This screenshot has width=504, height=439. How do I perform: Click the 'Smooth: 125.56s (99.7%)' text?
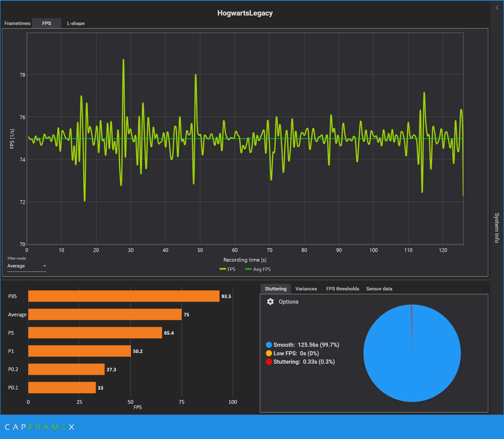click(x=306, y=345)
